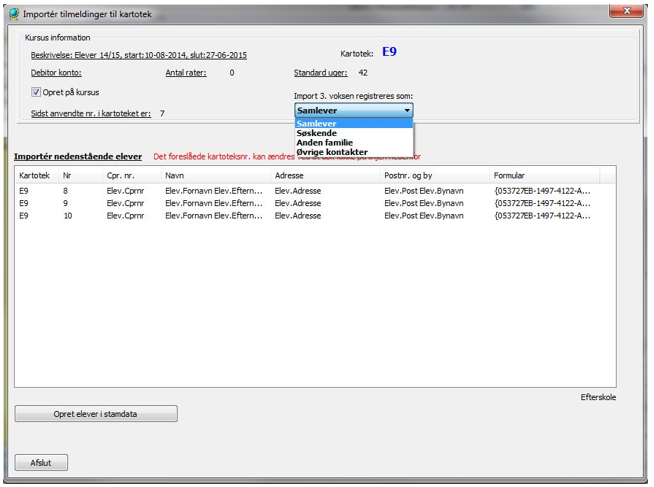Image resolution: width=654 pixels, height=487 pixels.
Task: Select Samlever in the dropdown list
Action: click(354, 123)
